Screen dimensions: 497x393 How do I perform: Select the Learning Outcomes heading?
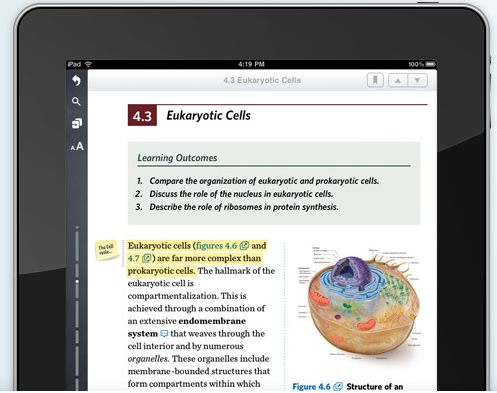click(177, 158)
